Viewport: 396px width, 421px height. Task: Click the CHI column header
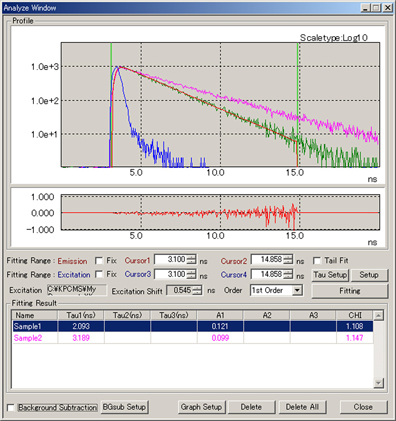355,315
